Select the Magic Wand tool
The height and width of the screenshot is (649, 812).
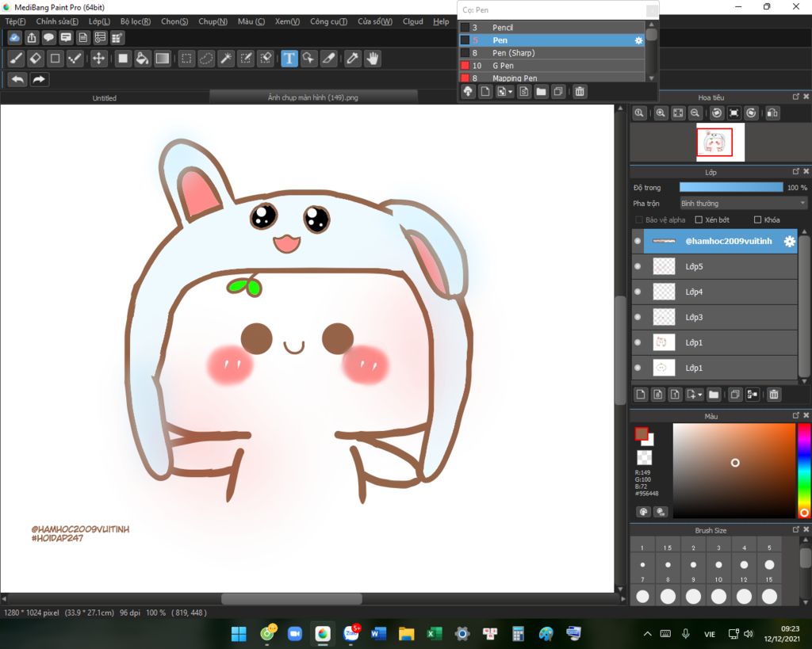click(226, 59)
